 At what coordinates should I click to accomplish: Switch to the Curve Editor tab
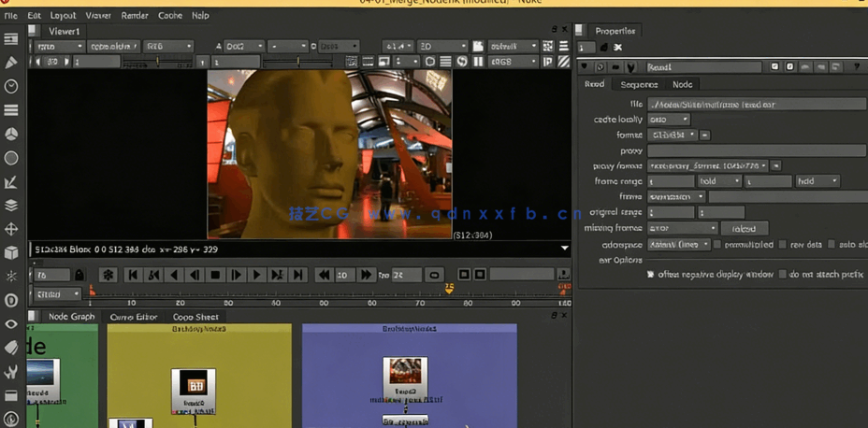click(x=134, y=317)
